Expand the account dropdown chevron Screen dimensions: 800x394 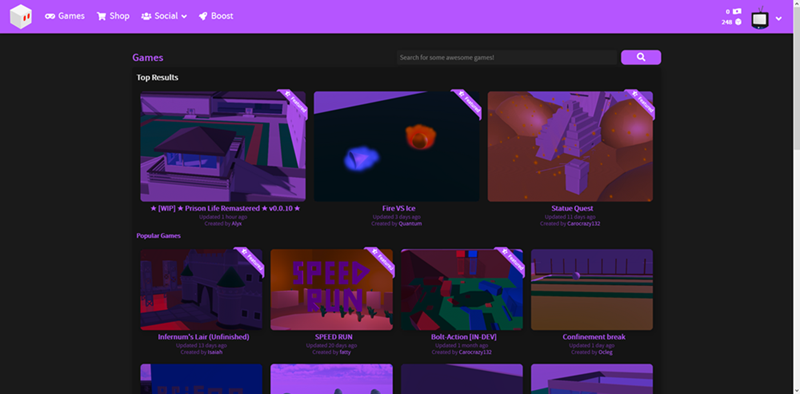779,18
